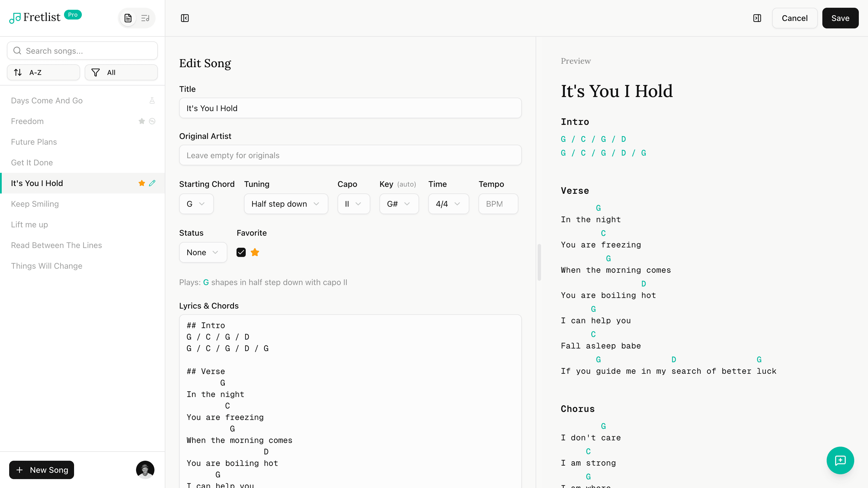868x488 pixels.
Task: Open the Tuning dropdown Half step down
Action: pos(285,204)
